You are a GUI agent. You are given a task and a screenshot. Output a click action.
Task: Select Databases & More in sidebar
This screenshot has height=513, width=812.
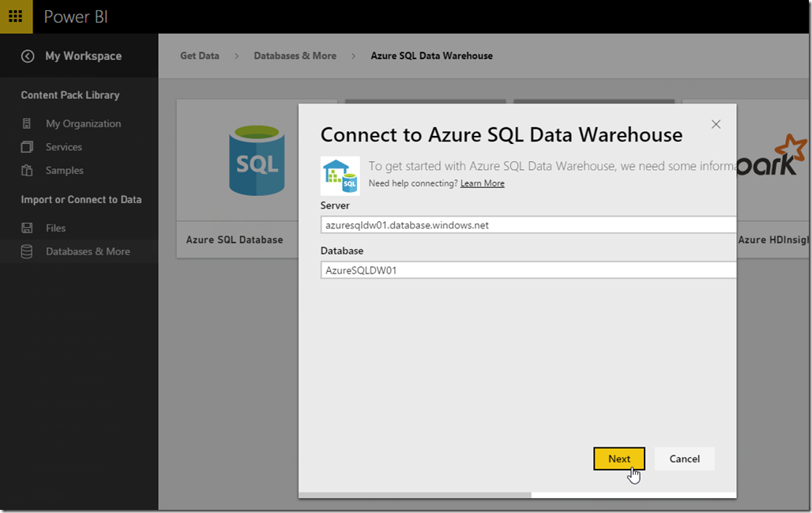click(x=88, y=251)
